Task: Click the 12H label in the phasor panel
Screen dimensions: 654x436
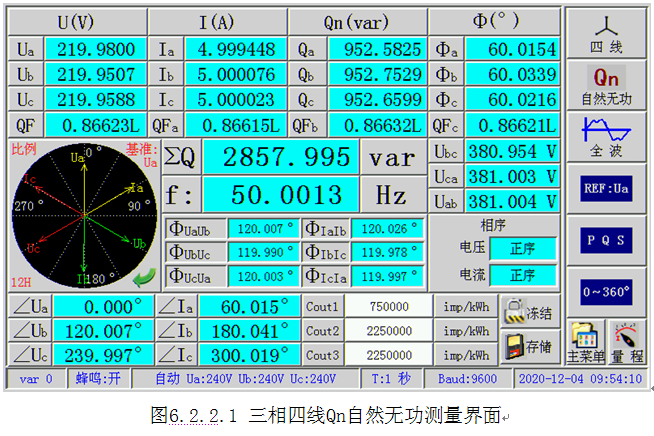Action: coord(21,282)
